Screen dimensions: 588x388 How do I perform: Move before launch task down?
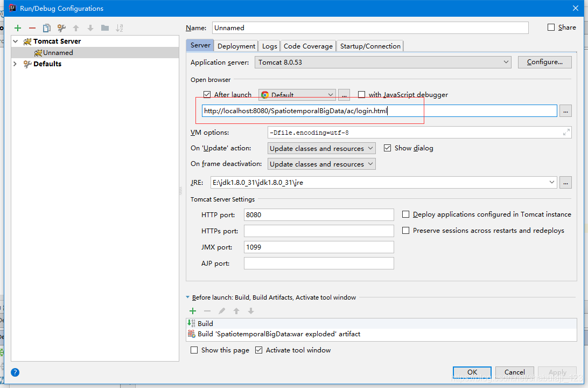coord(251,311)
